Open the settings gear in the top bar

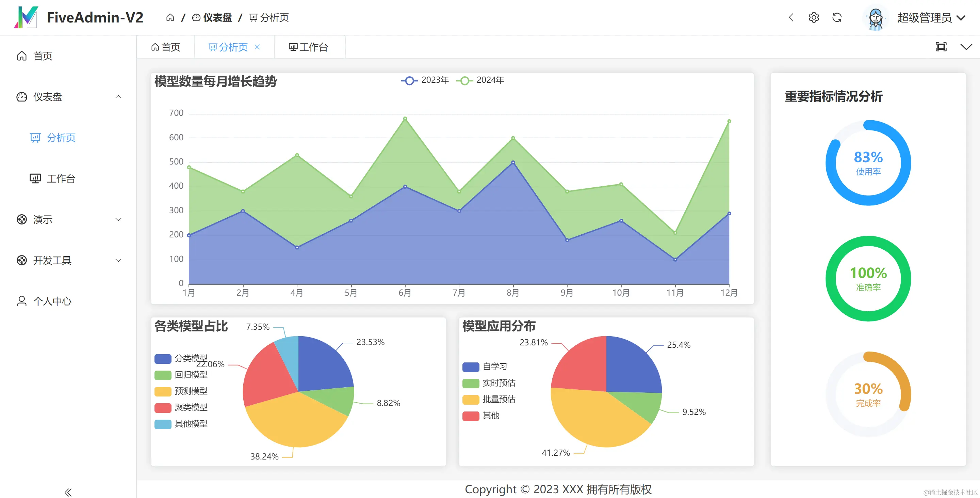point(814,17)
